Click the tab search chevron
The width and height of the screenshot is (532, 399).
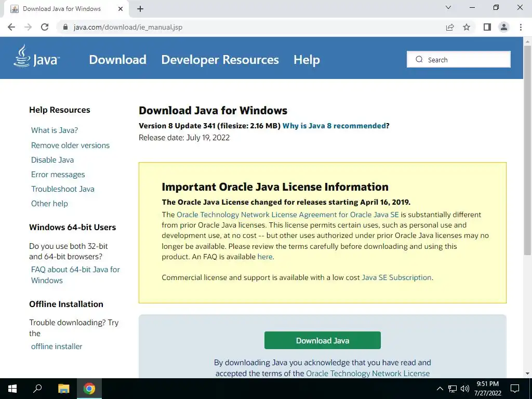(x=448, y=7)
